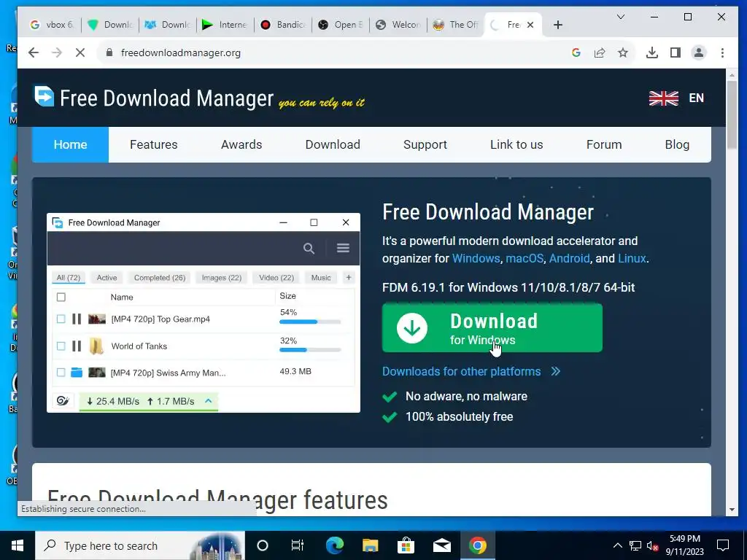Check the Swiss Army Man checkbox
Image resolution: width=747 pixels, height=560 pixels.
coord(61,373)
